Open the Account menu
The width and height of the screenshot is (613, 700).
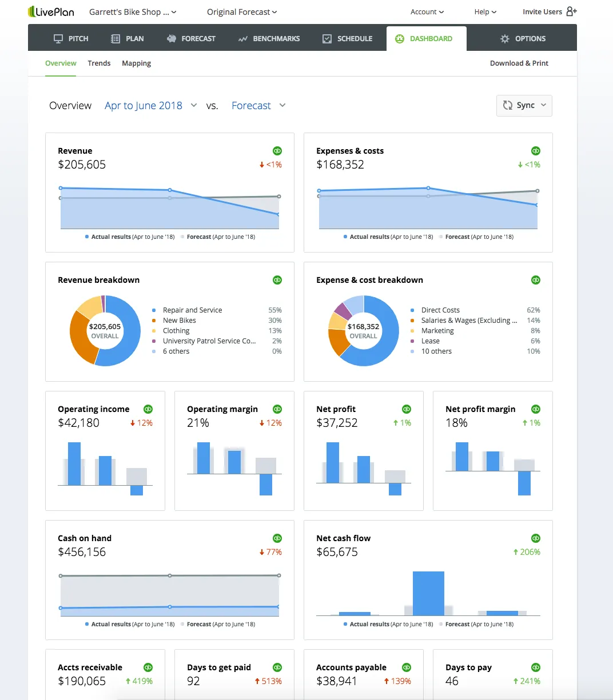tap(427, 12)
